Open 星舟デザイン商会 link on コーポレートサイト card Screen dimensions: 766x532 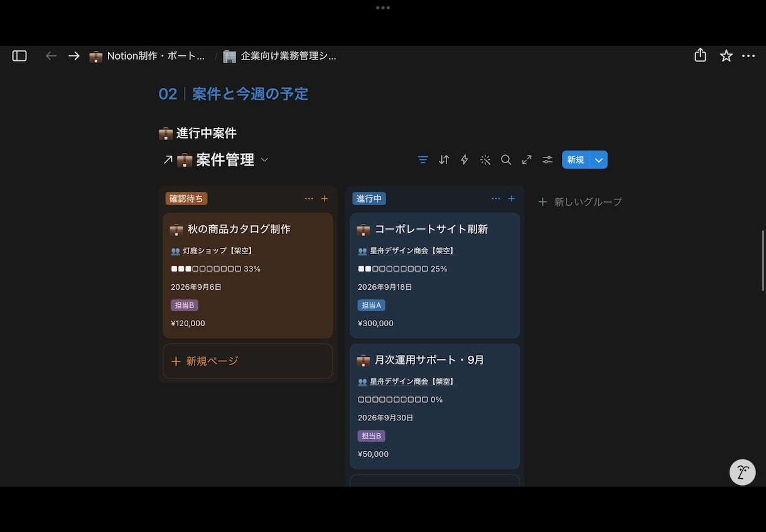click(406, 251)
